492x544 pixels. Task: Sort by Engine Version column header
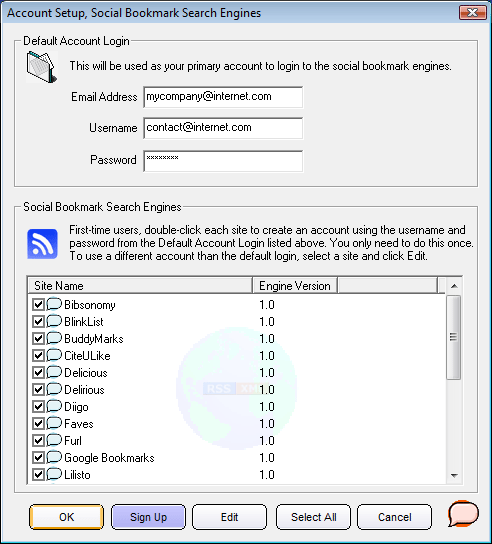[295, 286]
